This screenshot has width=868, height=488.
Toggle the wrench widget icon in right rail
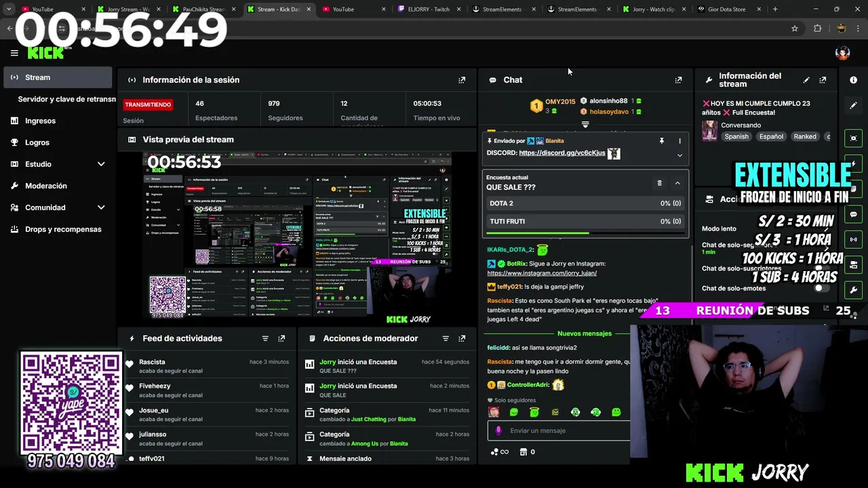coord(853,290)
